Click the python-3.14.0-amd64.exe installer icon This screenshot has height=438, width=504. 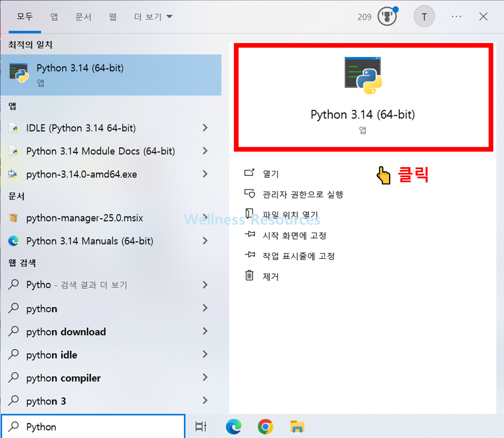pos(14,174)
